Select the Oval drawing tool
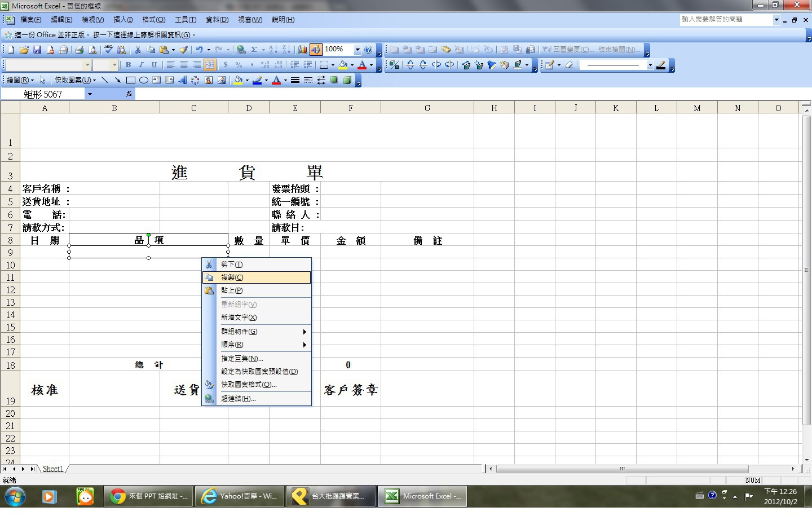The height and width of the screenshot is (529, 812). [x=144, y=80]
